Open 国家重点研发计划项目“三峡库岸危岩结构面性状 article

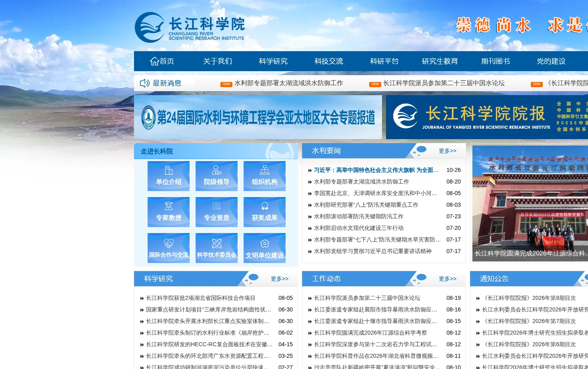208,309
